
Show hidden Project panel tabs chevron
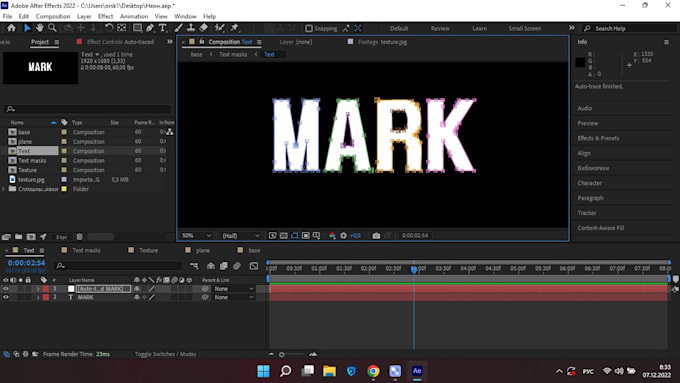tap(170, 42)
